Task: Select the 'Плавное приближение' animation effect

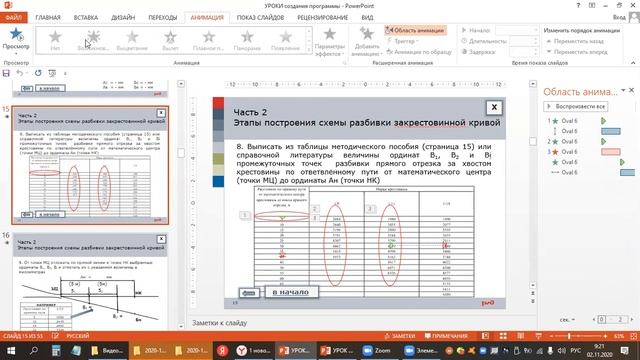Action: click(x=209, y=40)
